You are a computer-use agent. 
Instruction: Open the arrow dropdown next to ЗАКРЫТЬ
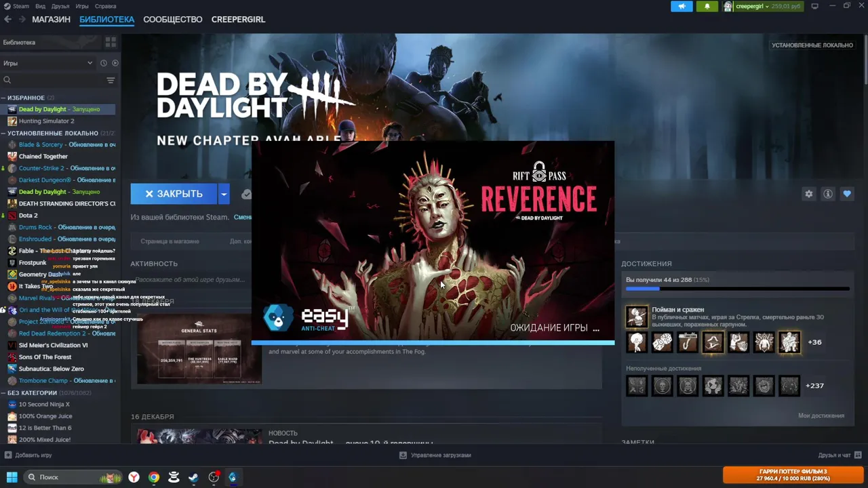point(224,194)
